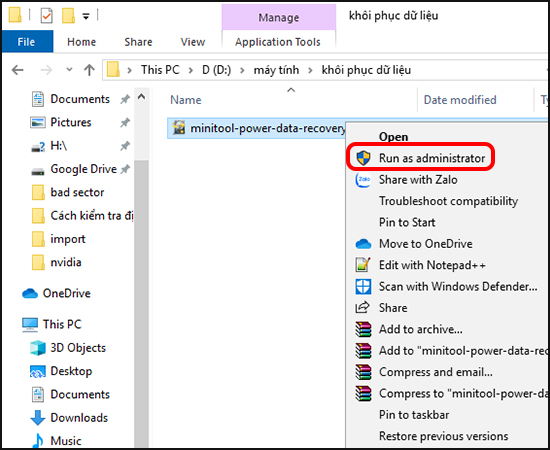This screenshot has width=550, height=450.
Task: Click the Forward navigation arrow
Action: 46,70
